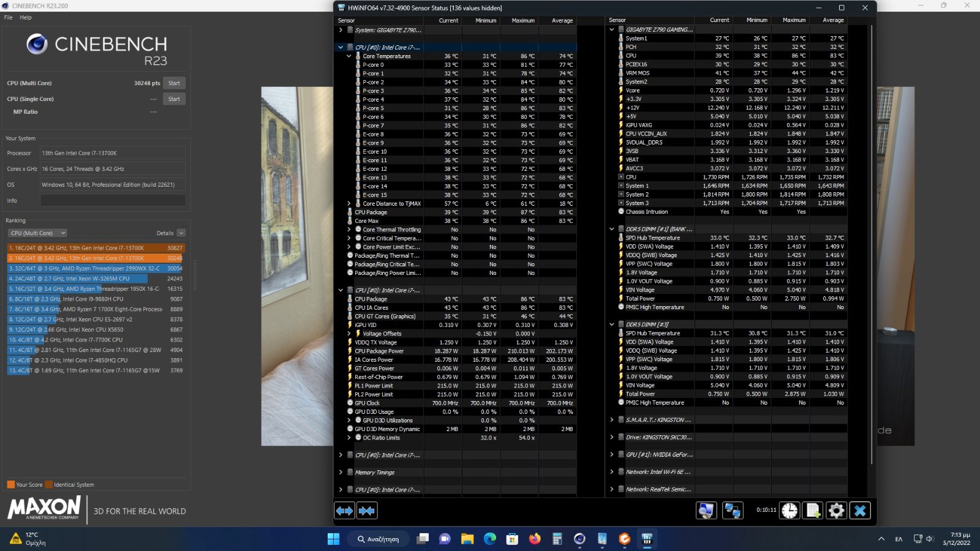The height and width of the screenshot is (551, 980).
Task: Open CPU (Multi Core) ranking dropdown
Action: 37,233
